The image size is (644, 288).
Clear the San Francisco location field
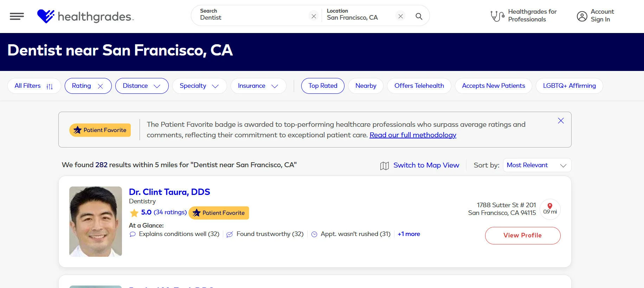(x=400, y=16)
